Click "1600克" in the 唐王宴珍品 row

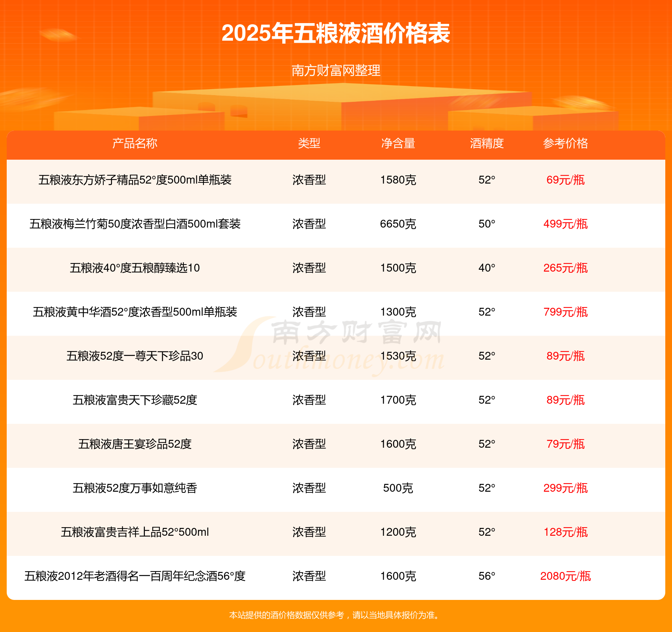(398, 444)
